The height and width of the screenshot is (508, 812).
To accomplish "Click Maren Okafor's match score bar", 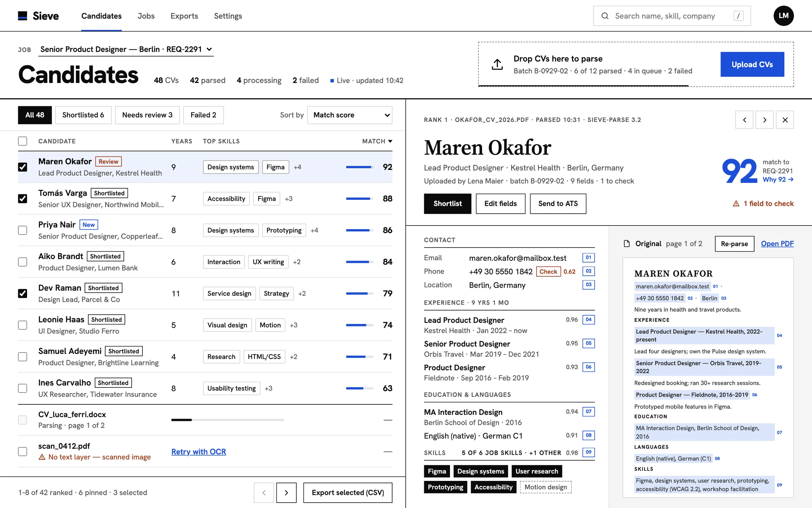I will coord(360,167).
